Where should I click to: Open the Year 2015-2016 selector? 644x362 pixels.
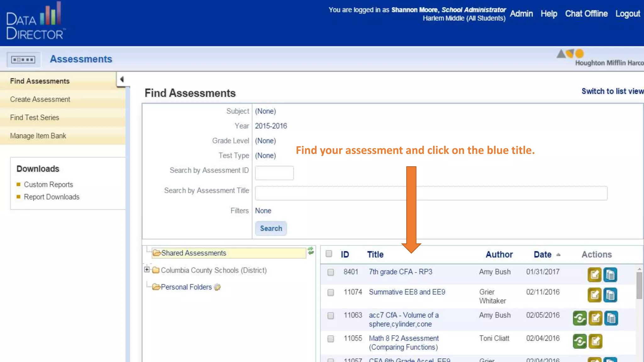click(271, 126)
